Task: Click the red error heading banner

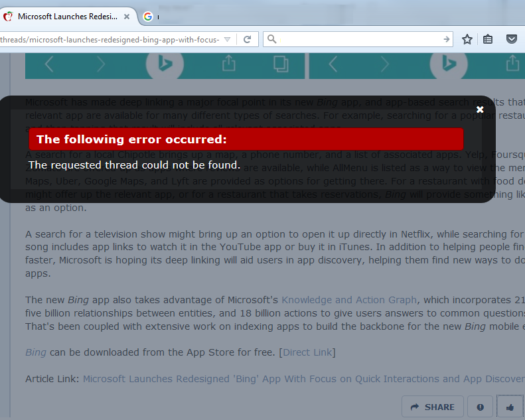Action: [246, 139]
